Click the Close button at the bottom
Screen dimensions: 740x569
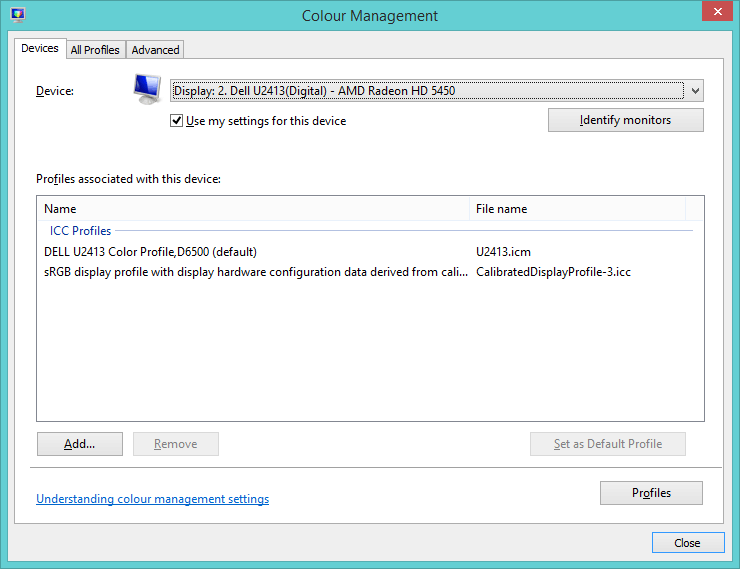pos(687,543)
